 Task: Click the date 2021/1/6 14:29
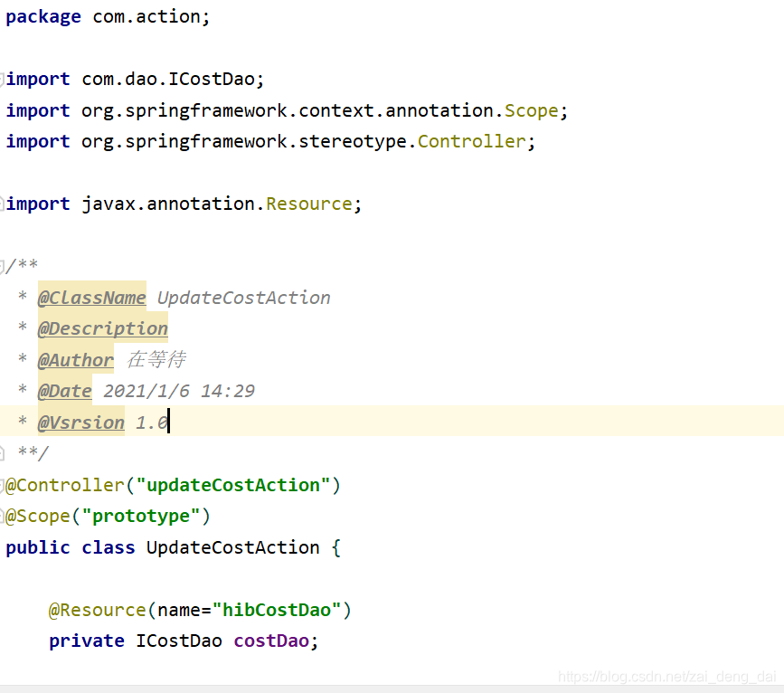coord(179,391)
